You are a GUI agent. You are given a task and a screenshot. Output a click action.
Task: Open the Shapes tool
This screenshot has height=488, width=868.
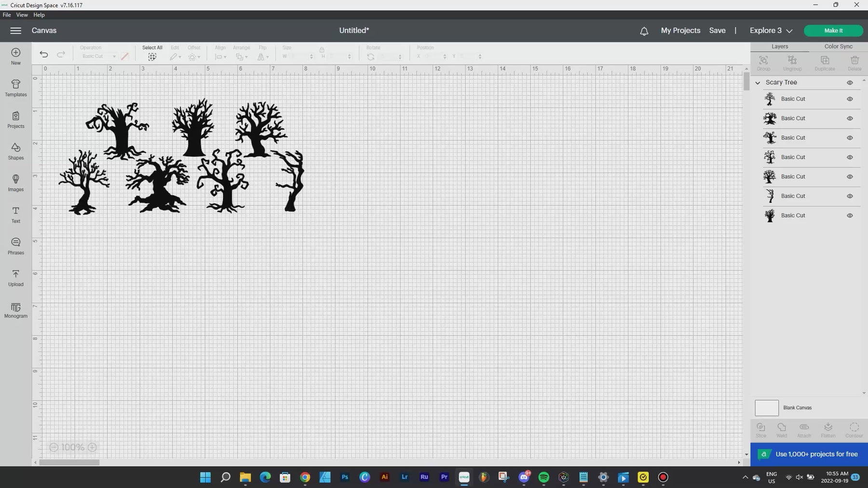tap(16, 151)
